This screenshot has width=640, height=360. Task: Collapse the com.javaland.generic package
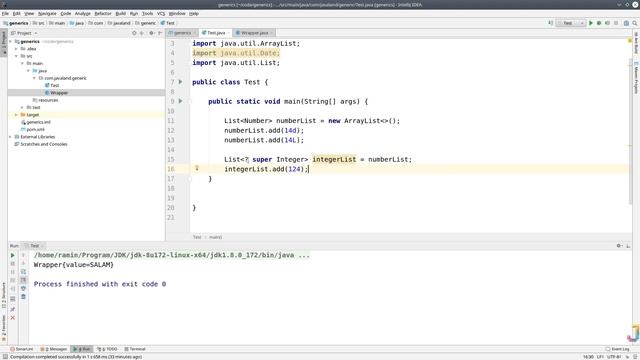point(34,78)
